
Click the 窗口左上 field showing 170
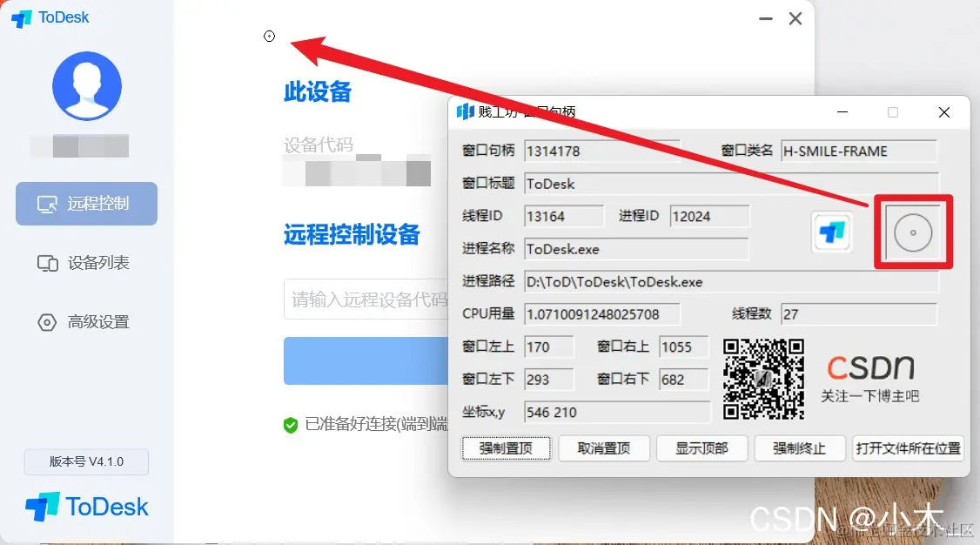pos(549,347)
